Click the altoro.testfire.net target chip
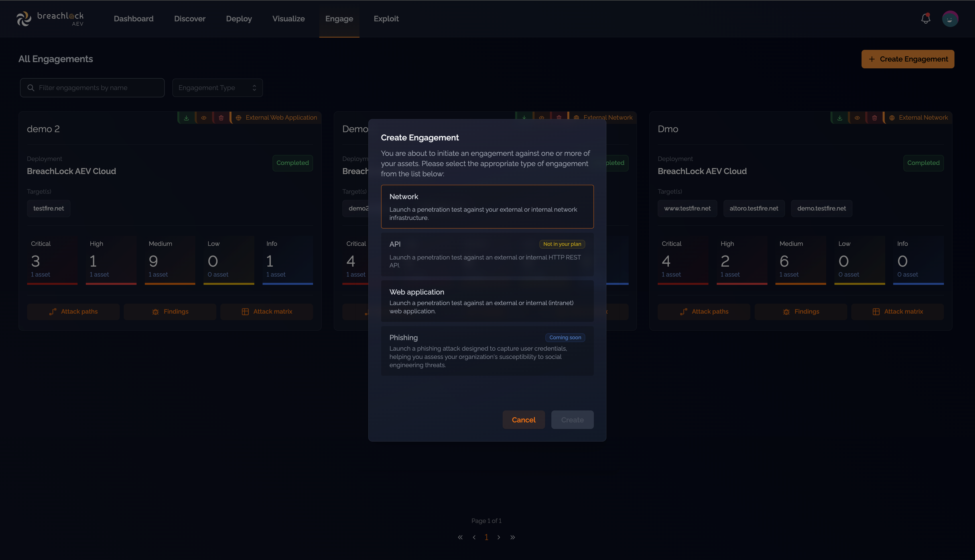 pos(754,209)
